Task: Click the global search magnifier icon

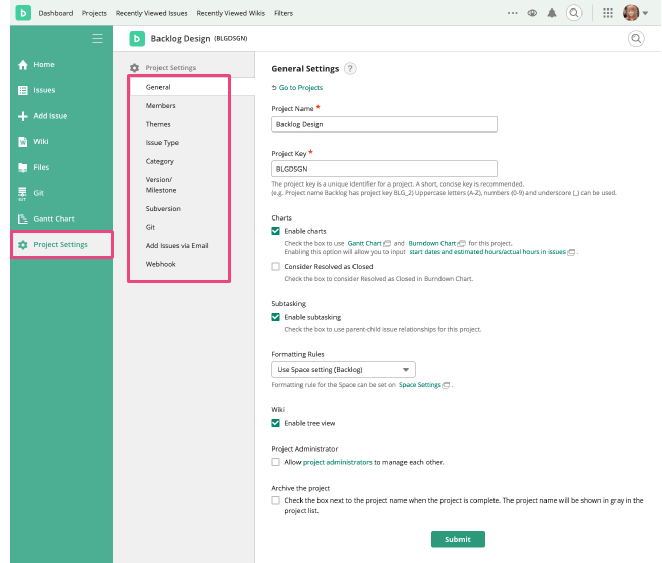Action: 574,13
